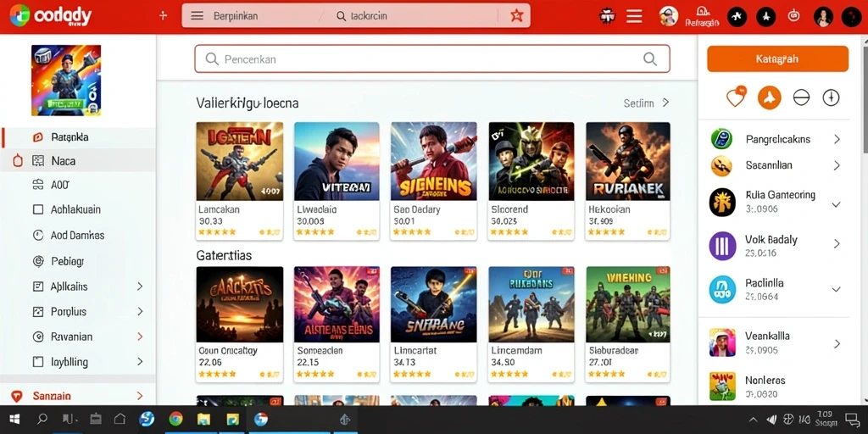Open the new tab plus button

click(x=163, y=16)
